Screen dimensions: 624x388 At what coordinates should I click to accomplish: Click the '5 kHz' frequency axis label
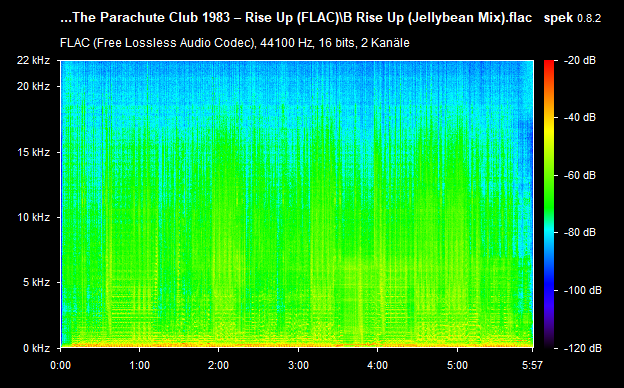tap(36, 283)
